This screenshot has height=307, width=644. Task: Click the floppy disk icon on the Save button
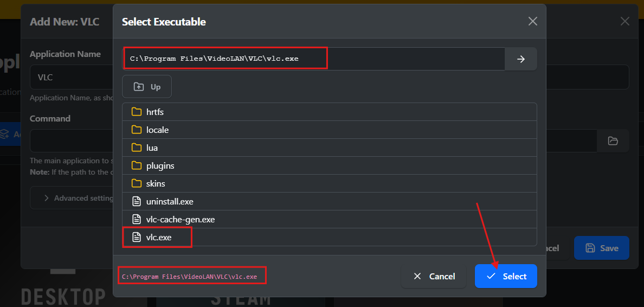590,248
